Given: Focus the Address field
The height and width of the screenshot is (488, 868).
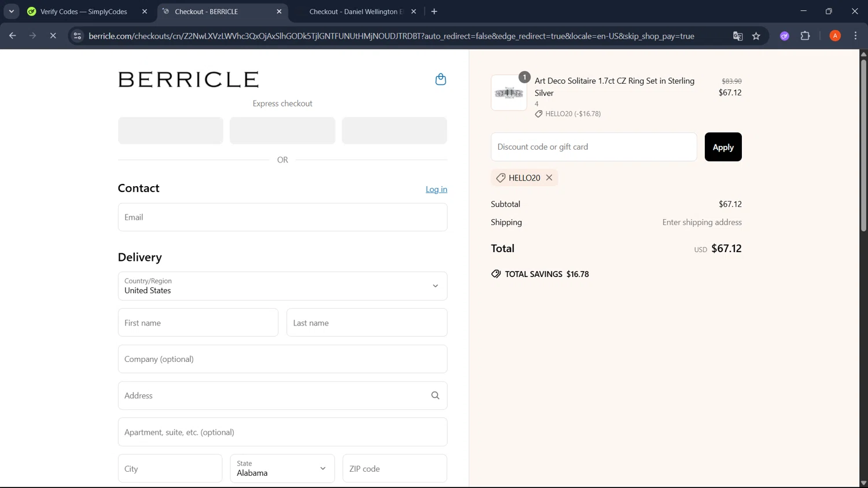Looking at the screenshot, I should point(282,395).
